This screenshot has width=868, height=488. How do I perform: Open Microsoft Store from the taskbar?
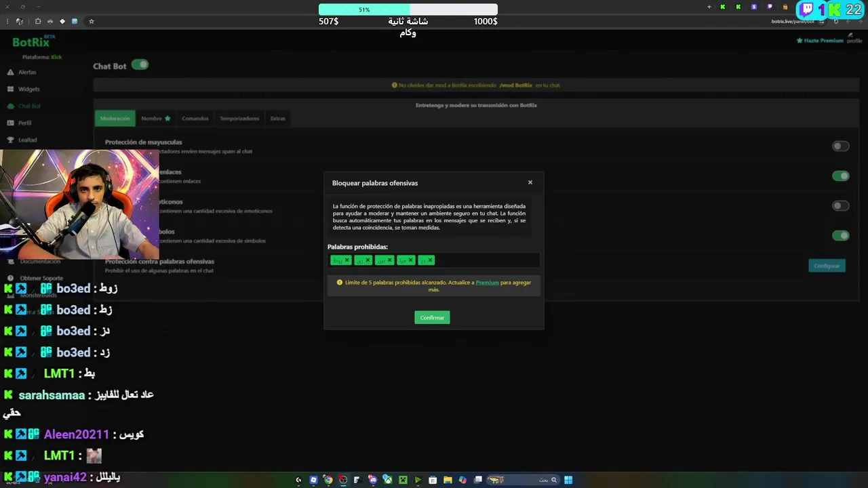point(433,480)
